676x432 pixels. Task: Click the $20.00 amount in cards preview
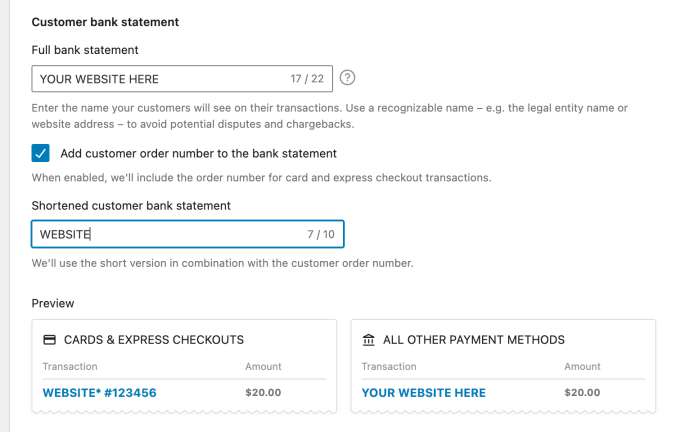point(263,392)
